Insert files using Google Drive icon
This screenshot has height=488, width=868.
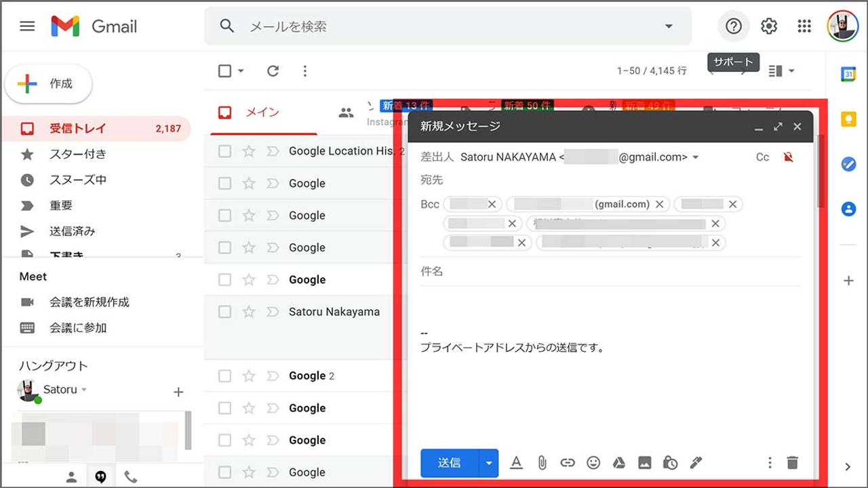(x=618, y=463)
